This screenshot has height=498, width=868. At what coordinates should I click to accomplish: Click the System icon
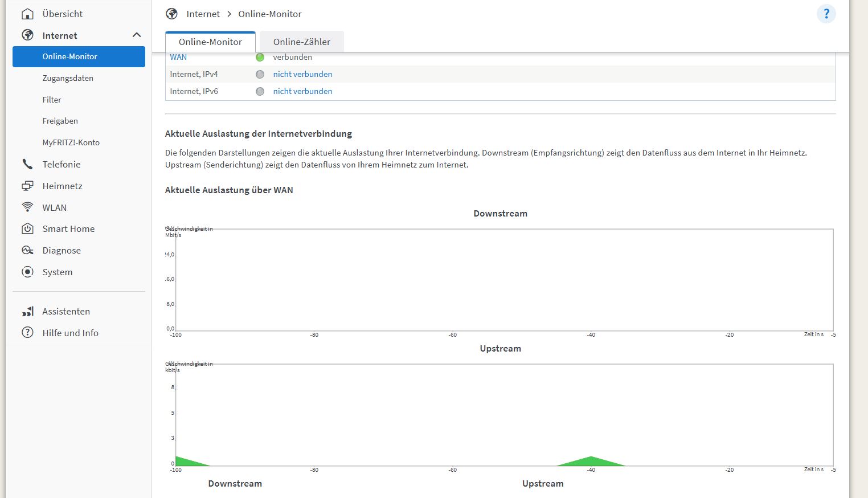click(x=27, y=272)
